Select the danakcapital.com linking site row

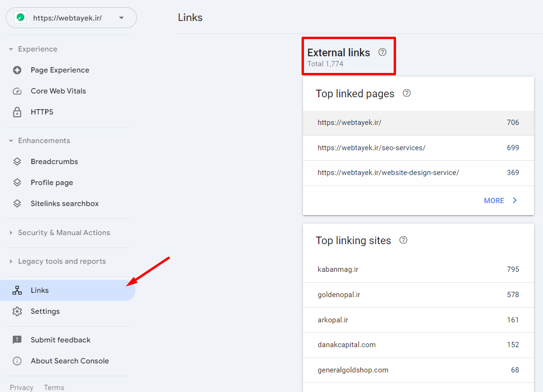[418, 345]
